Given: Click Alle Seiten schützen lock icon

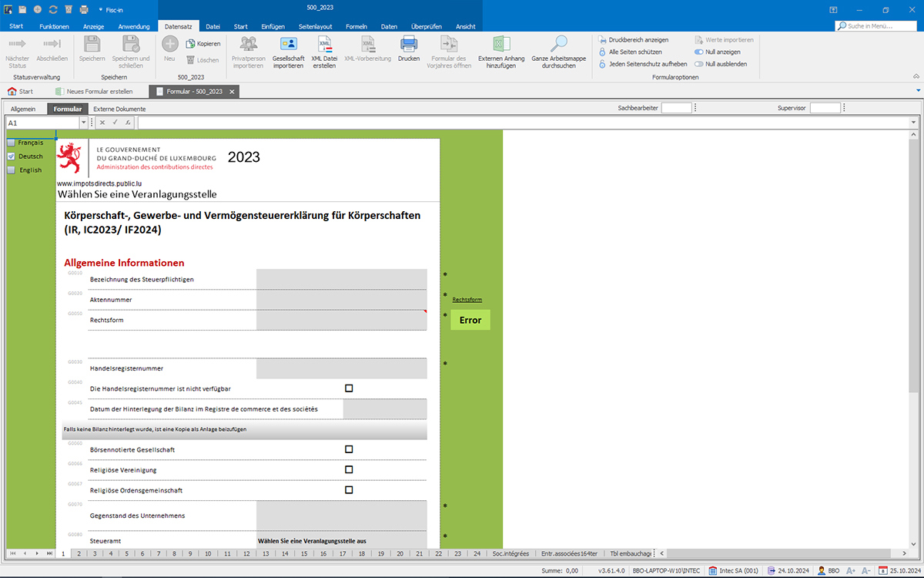Looking at the screenshot, I should pyautogui.click(x=602, y=52).
